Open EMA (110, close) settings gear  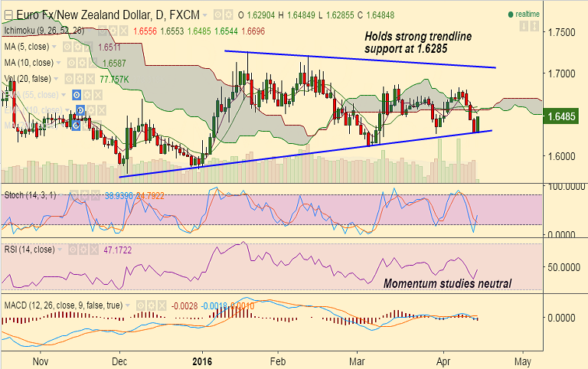(x=91, y=111)
